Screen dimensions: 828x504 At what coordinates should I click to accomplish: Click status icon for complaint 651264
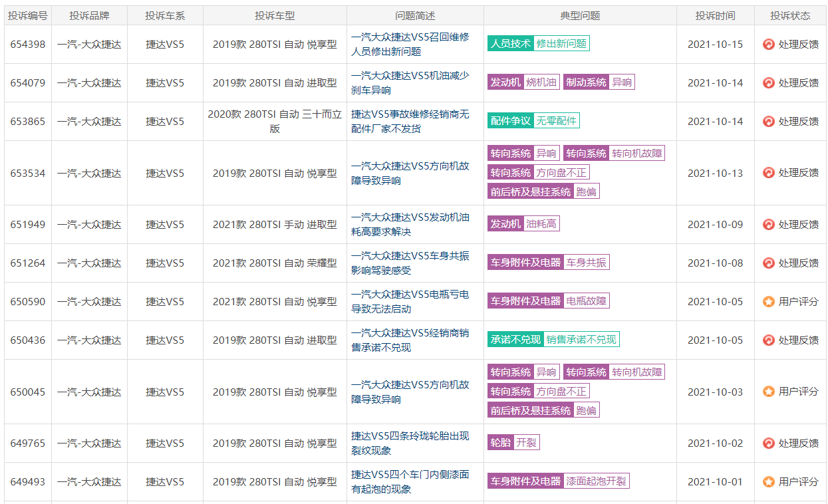(x=769, y=263)
